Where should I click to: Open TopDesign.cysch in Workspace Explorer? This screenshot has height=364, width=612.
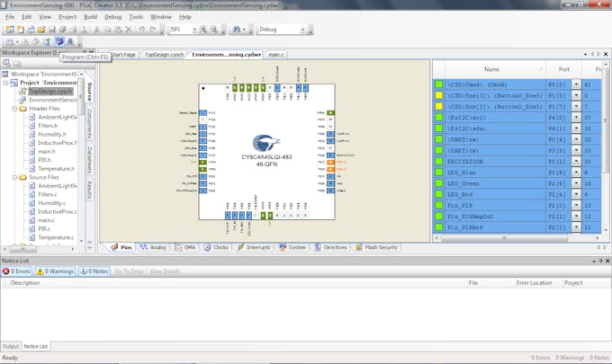pyautogui.click(x=49, y=91)
